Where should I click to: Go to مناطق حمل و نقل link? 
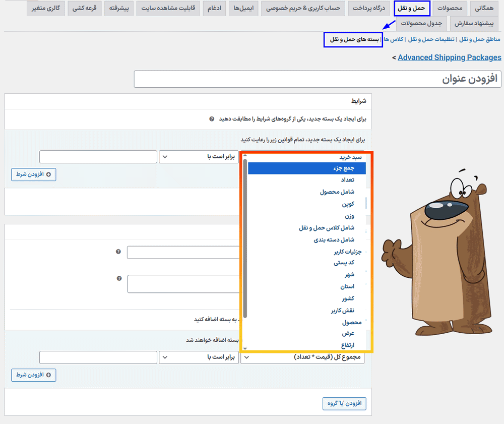coord(480,39)
